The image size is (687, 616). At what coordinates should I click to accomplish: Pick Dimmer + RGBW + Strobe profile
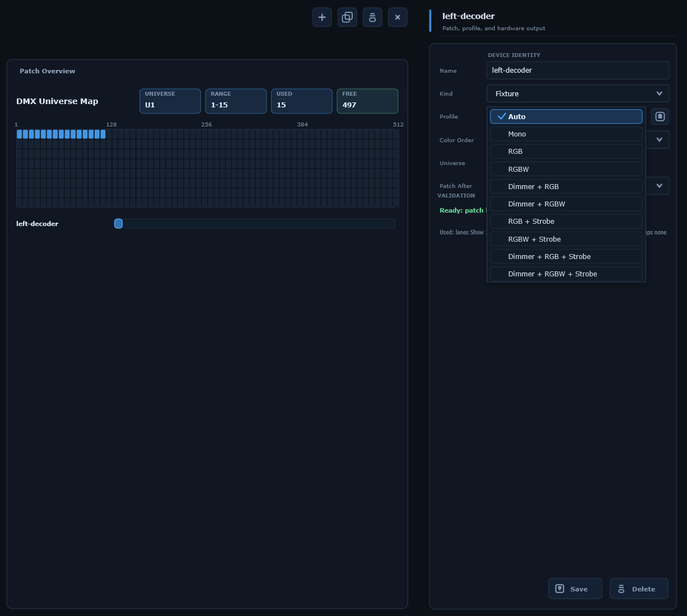click(566, 274)
